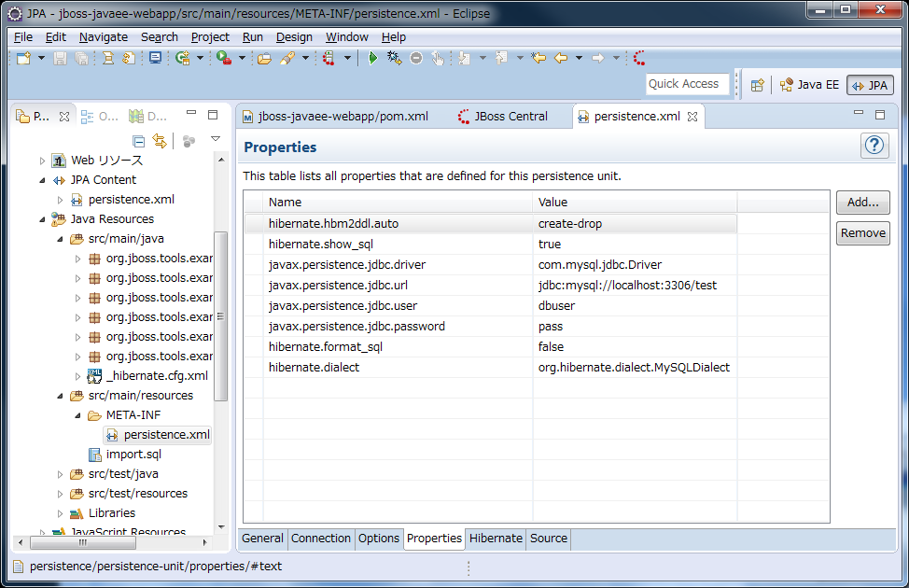Expand the _hibernate.cfg.xml node
Image resolution: width=909 pixels, height=588 pixels.
(x=77, y=376)
